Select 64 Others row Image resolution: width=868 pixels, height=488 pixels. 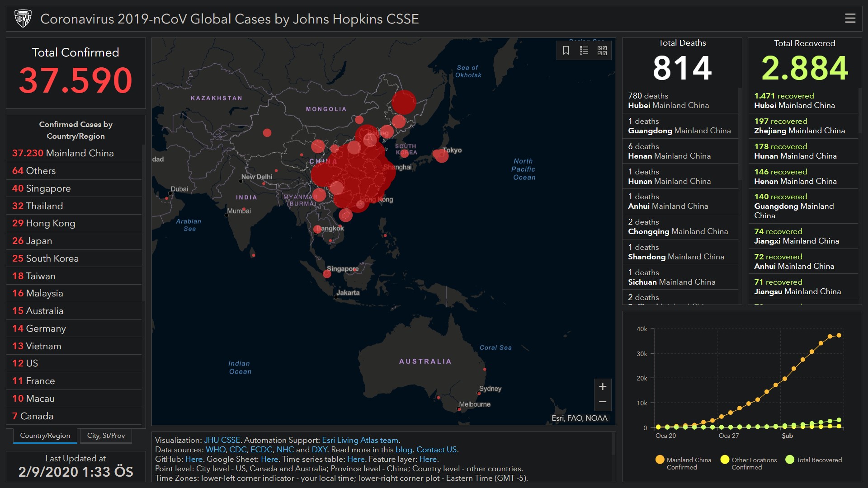pyautogui.click(x=74, y=171)
